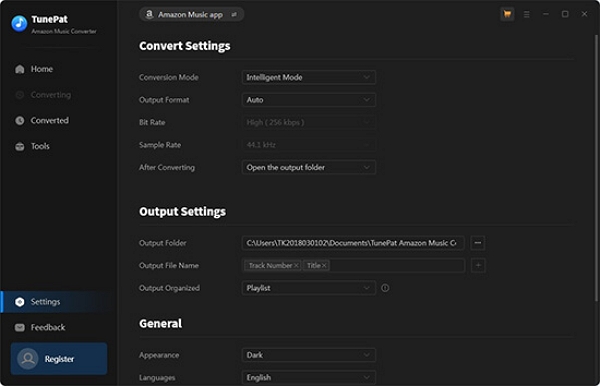Click the Register button
This screenshot has width=600, height=386.
59,358
